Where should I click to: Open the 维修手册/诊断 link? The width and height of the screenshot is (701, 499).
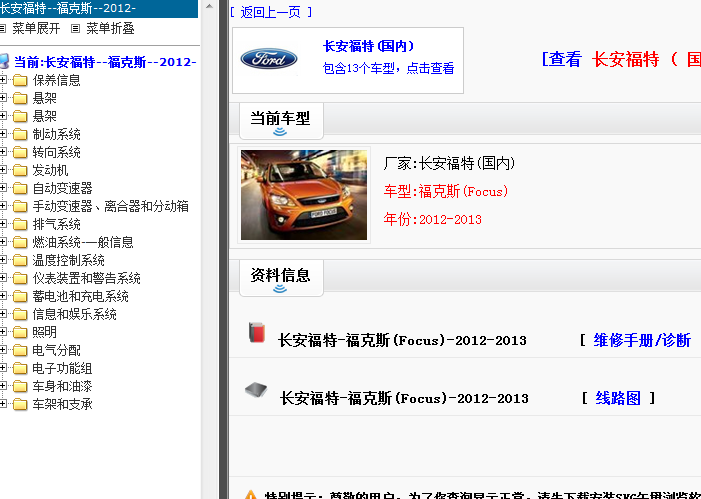[x=642, y=340]
